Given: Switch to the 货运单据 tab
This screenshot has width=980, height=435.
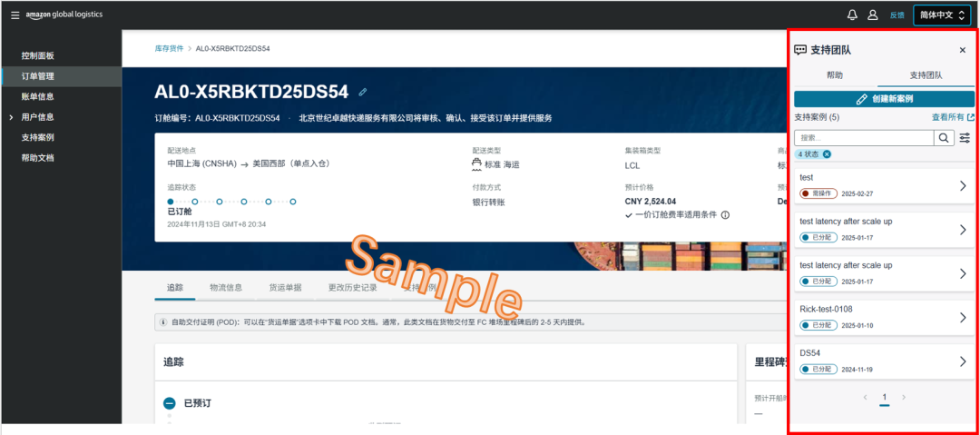Looking at the screenshot, I should click(x=285, y=288).
